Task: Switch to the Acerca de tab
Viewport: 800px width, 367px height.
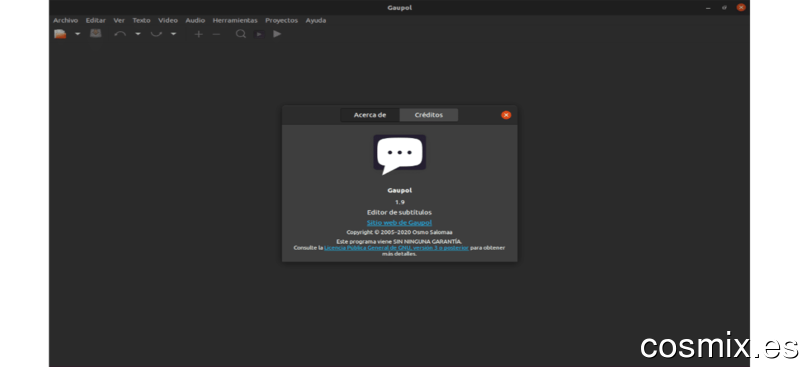Action: tap(370, 115)
